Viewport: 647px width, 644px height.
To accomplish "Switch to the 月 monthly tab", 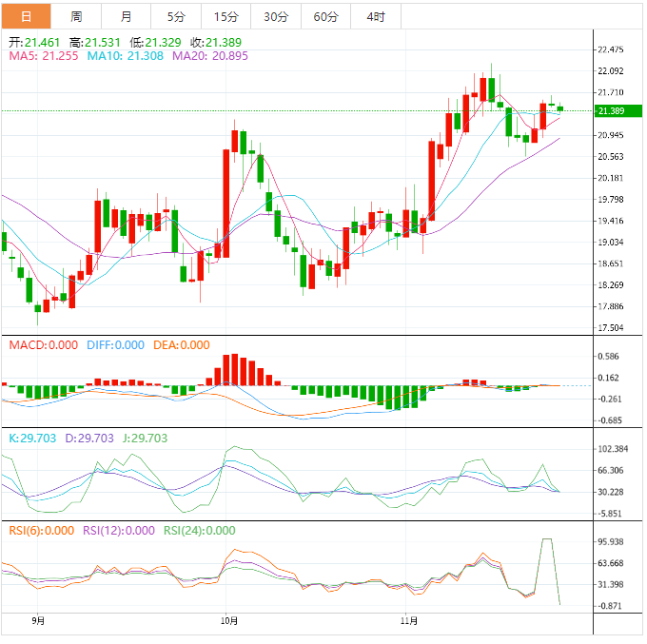I will 127,16.
